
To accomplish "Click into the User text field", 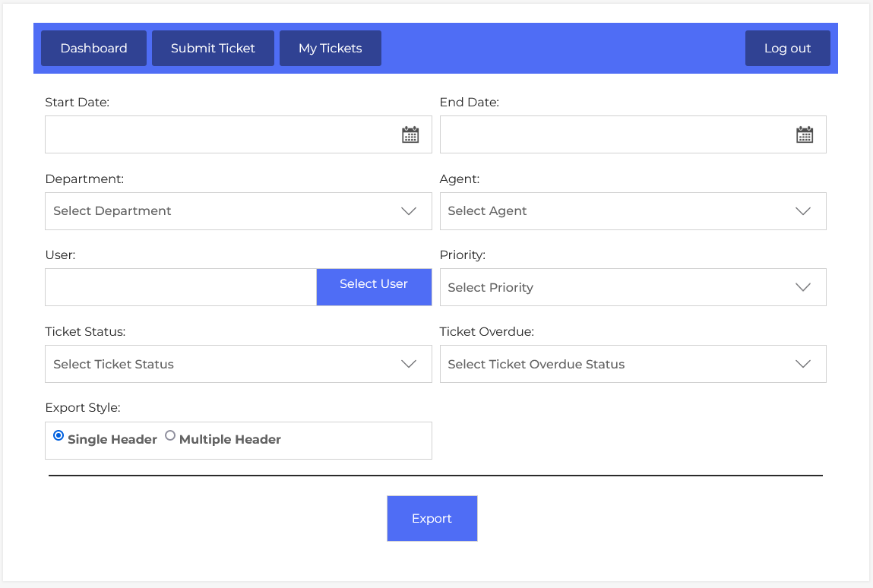I will pyautogui.click(x=181, y=287).
